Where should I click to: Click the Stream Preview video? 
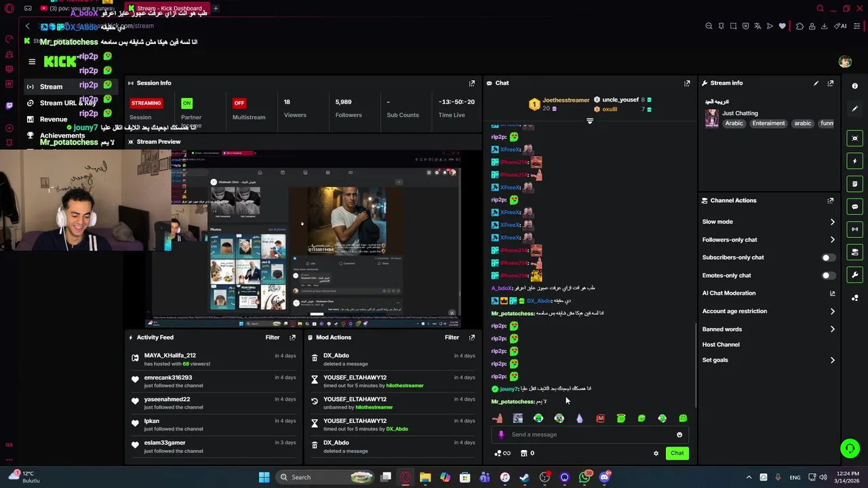pos(304,239)
